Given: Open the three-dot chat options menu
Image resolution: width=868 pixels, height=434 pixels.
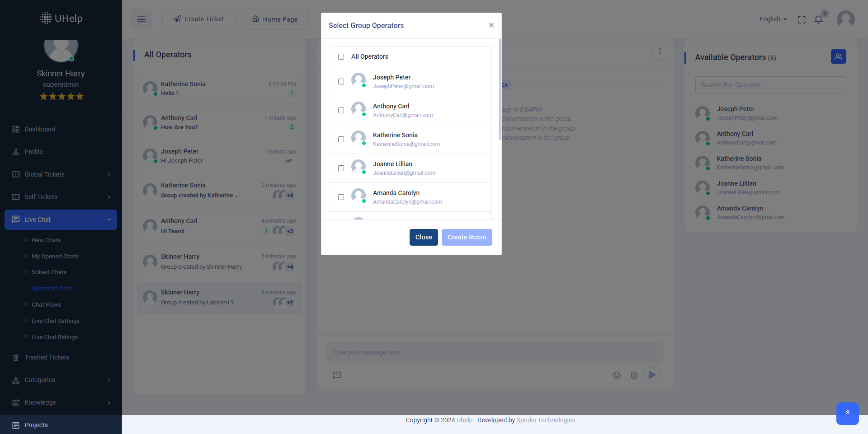Looking at the screenshot, I should point(660,51).
